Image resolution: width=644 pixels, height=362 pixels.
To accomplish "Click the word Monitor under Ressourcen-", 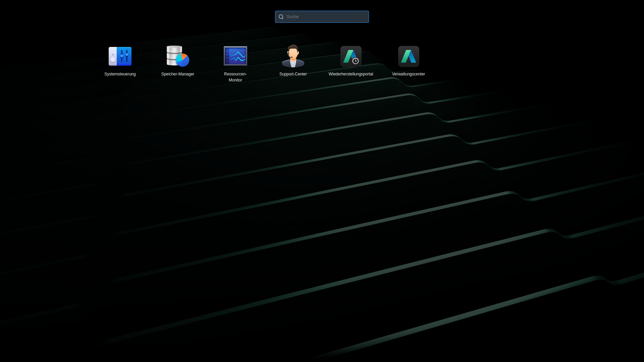I will [235, 80].
